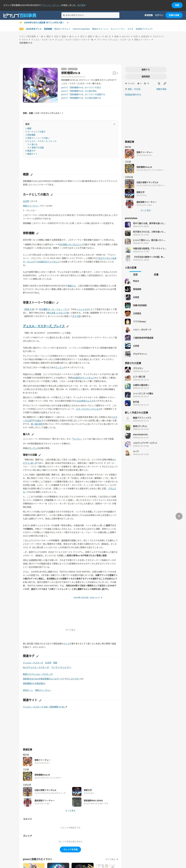Click the speaker announcement icon
The height and width of the screenshot is (868, 186).
[x=21, y=23]
